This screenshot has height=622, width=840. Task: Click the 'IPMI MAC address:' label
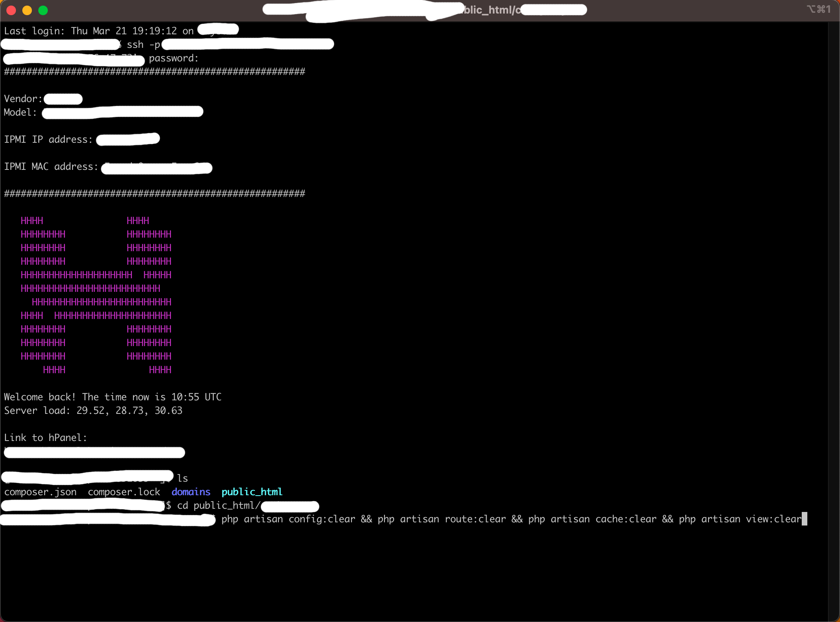point(51,166)
